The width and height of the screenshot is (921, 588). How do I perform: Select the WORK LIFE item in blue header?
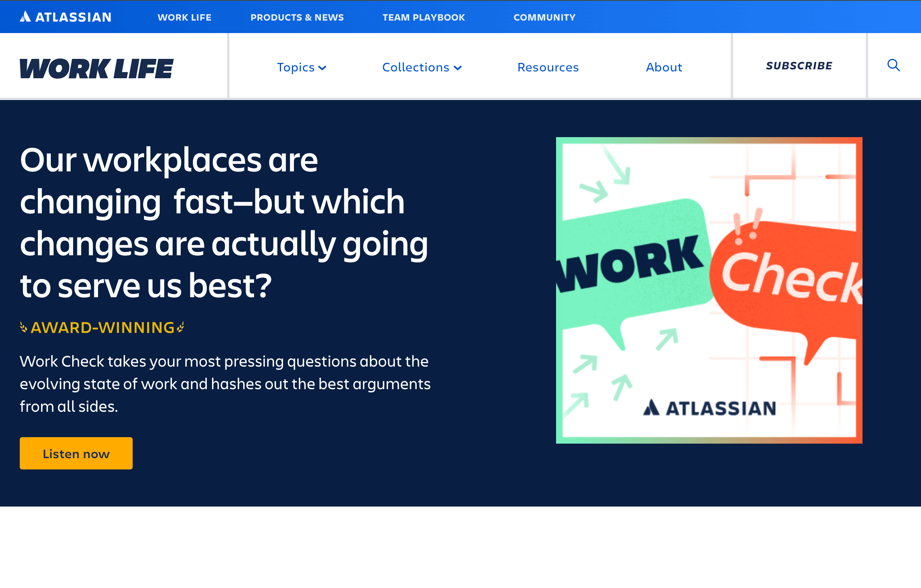(x=184, y=17)
